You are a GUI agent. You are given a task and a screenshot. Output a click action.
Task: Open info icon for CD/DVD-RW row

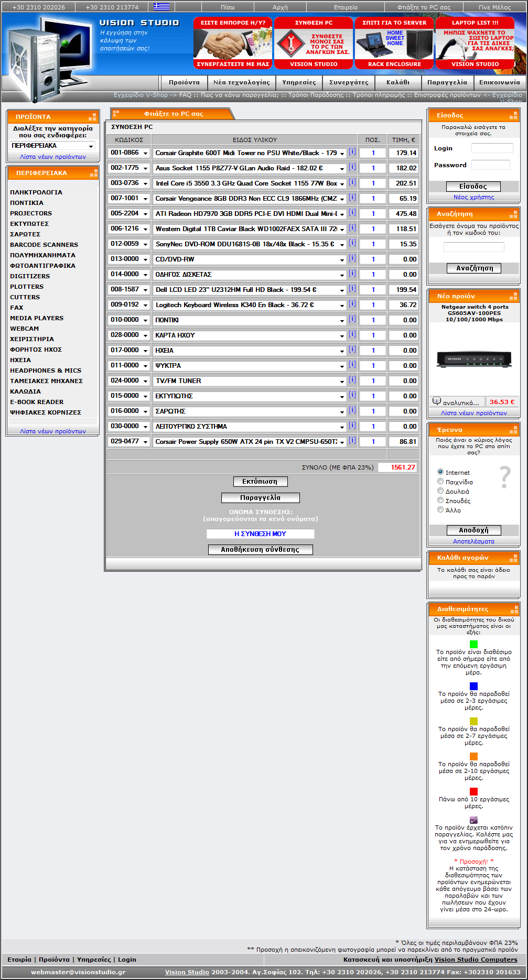pos(352,258)
